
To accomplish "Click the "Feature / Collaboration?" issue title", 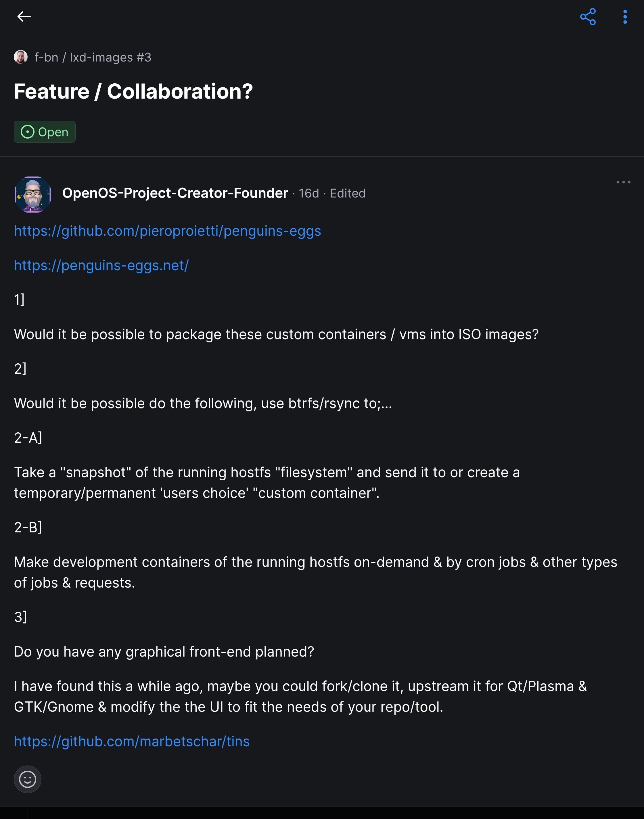I will (133, 92).
